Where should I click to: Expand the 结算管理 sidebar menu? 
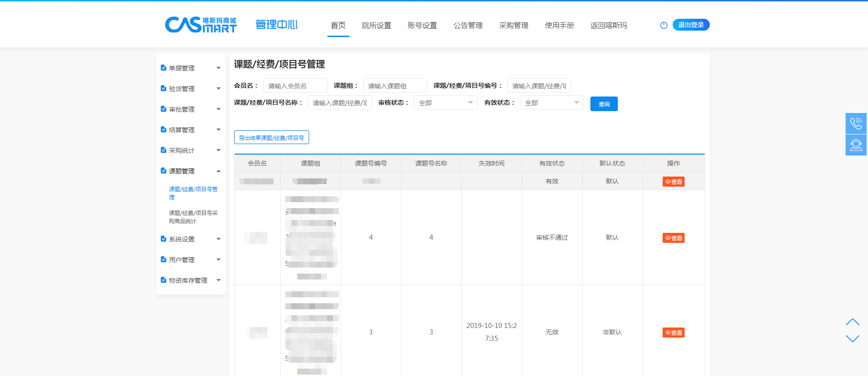(191, 130)
